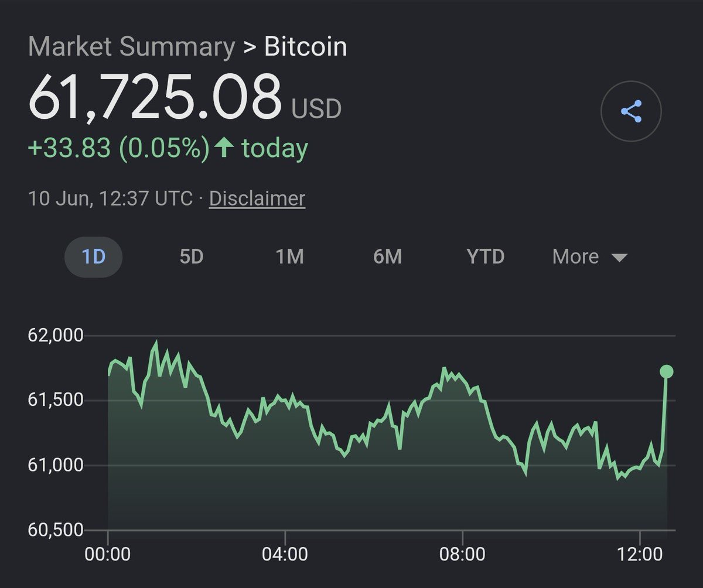Click the current price dot on chart
The width and height of the screenshot is (703, 588).
pos(667,371)
